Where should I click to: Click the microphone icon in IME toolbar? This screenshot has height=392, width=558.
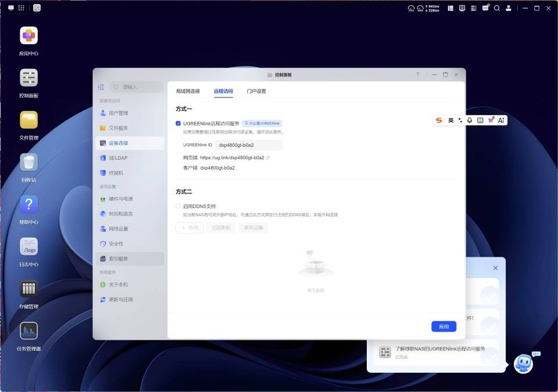click(x=470, y=120)
